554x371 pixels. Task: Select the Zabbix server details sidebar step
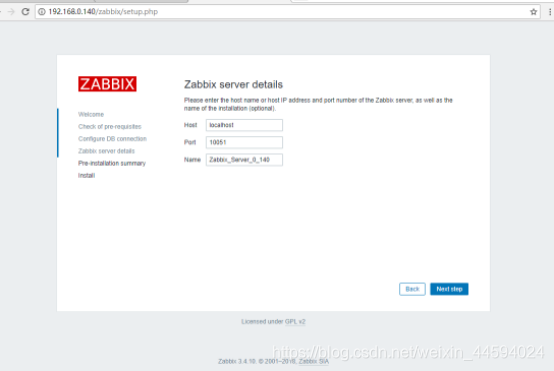pyautogui.click(x=106, y=151)
